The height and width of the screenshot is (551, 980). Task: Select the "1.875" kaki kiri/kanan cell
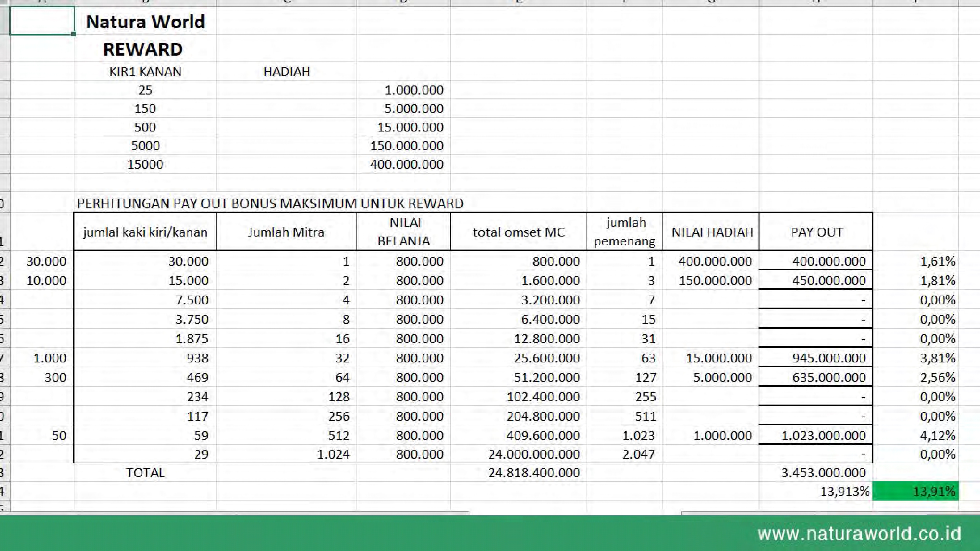pyautogui.click(x=145, y=339)
